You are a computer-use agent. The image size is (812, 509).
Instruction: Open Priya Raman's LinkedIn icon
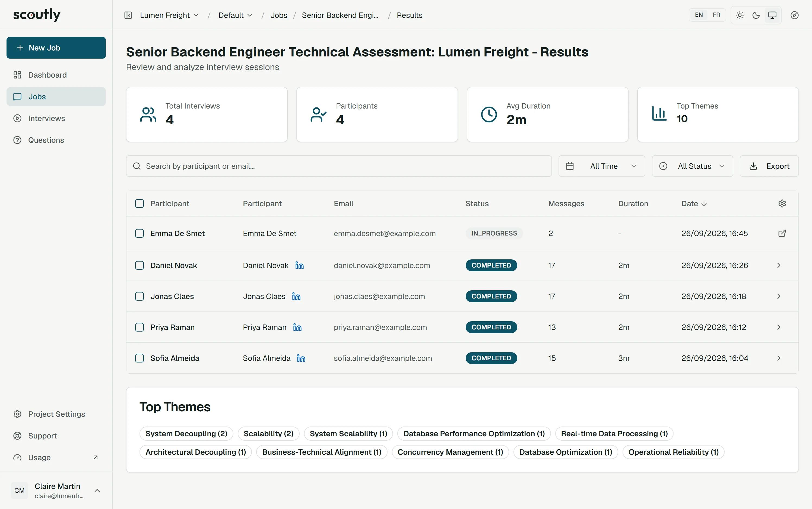click(297, 327)
